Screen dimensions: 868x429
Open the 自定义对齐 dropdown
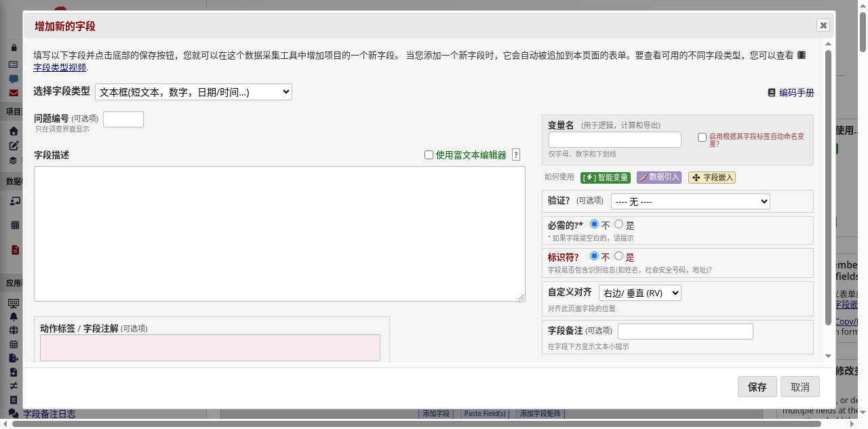tap(640, 293)
